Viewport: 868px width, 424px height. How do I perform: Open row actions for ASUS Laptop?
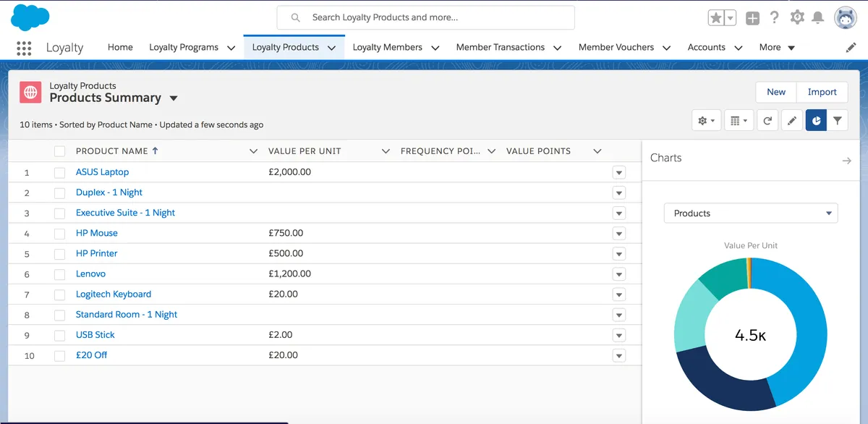pos(618,172)
